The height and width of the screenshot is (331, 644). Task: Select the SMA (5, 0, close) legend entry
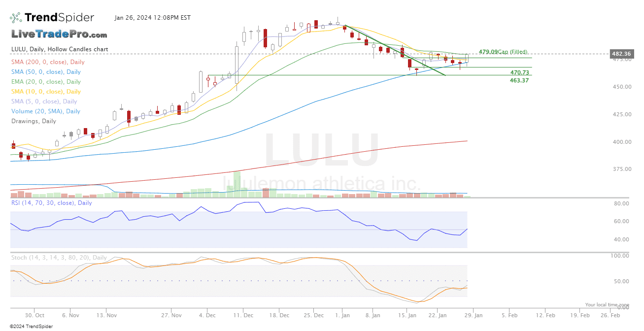click(44, 101)
